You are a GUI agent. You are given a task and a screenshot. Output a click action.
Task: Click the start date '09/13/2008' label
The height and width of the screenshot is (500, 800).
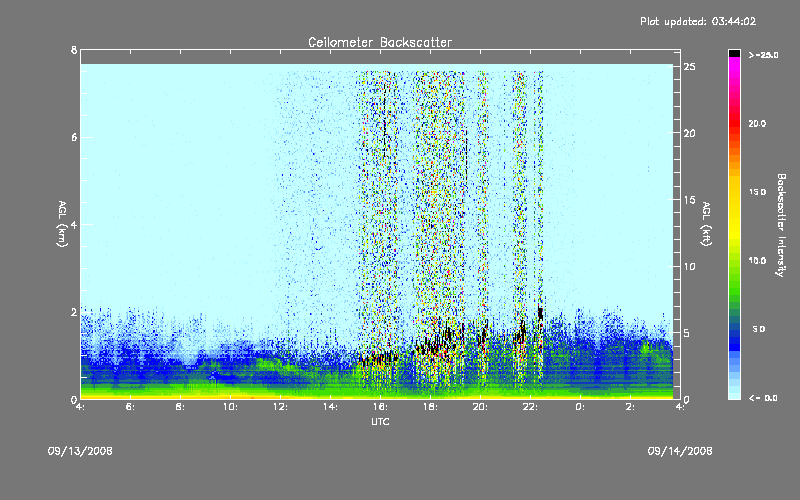(x=80, y=451)
